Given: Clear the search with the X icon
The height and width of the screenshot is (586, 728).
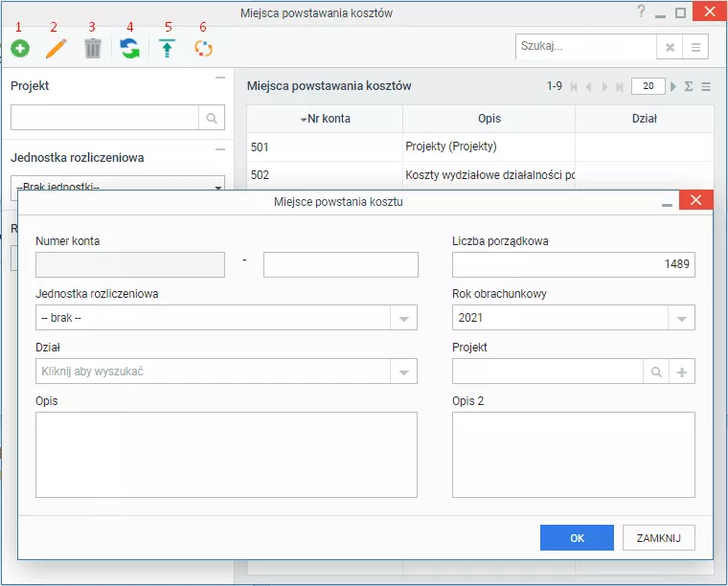Looking at the screenshot, I should [670, 47].
